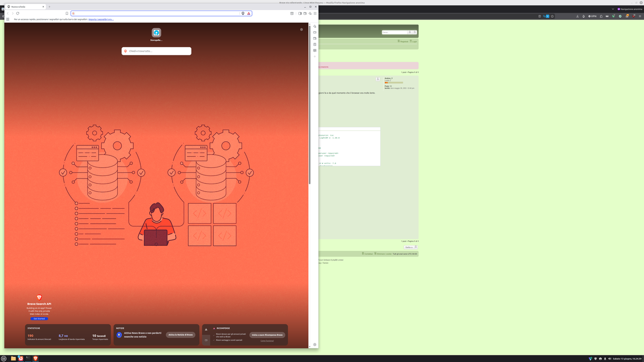The image size is (644, 362).
Task: Click the 10 Secondi time saved statistic
Action: (x=100, y=337)
